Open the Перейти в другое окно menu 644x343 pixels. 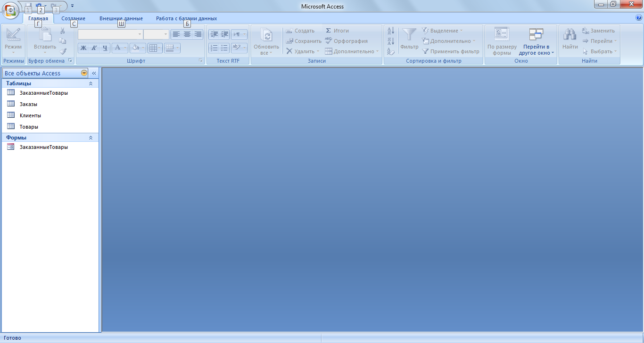click(537, 41)
